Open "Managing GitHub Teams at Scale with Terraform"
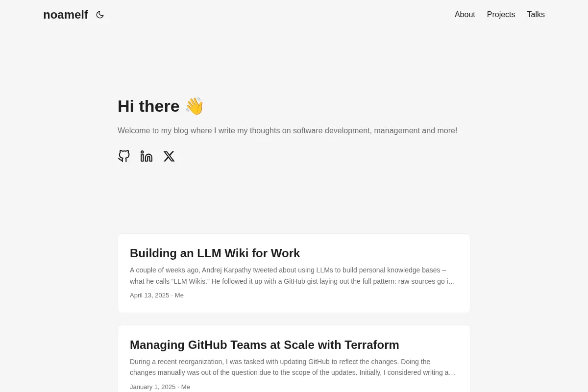Viewport: 588px width, 392px height. coord(265,345)
